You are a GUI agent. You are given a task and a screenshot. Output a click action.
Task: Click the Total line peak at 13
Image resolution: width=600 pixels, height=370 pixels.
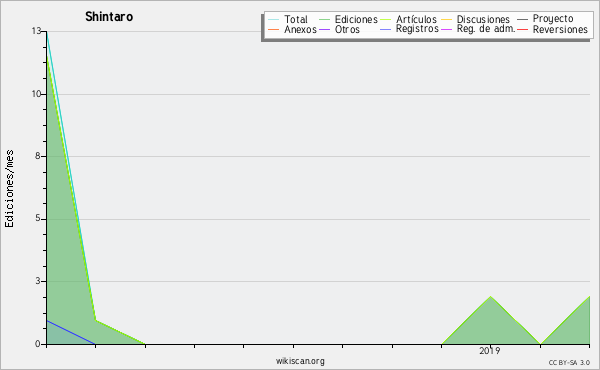click(x=47, y=32)
